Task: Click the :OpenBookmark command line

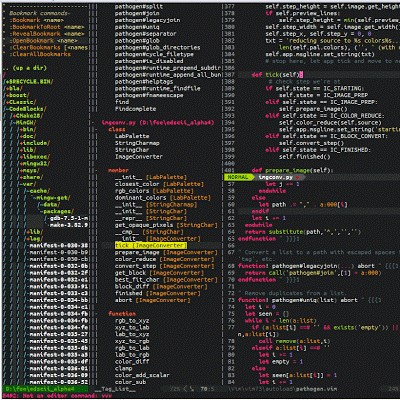Action: point(43,41)
